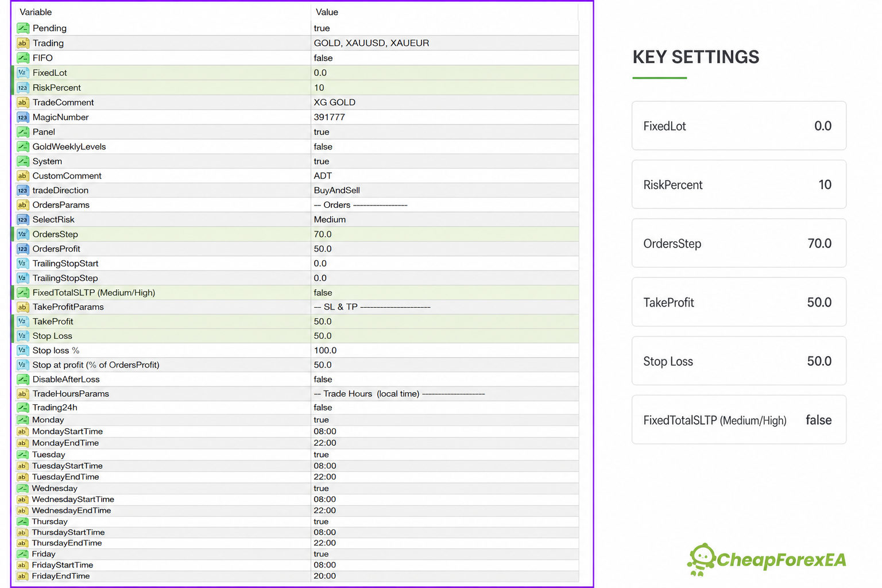Open the DisableAfterLoss false value
Screen dimensions: 882x588
(x=444, y=379)
